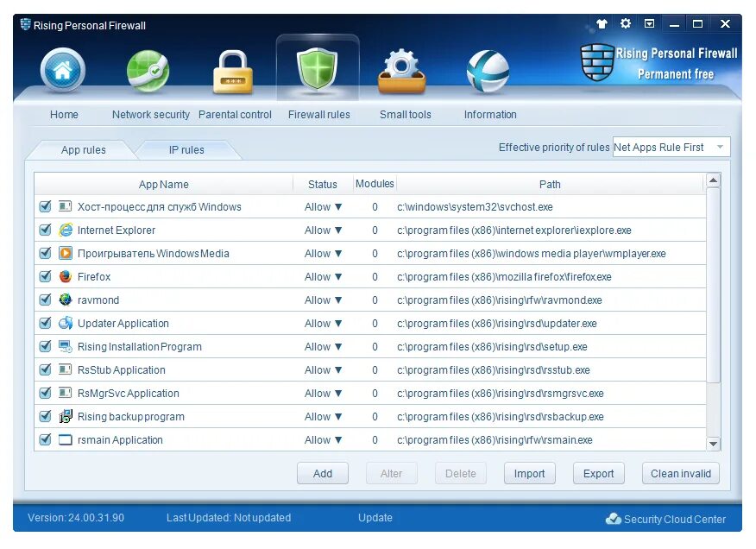Click the Import button
Image resolution: width=756 pixels, height=549 pixels.
[x=529, y=473]
